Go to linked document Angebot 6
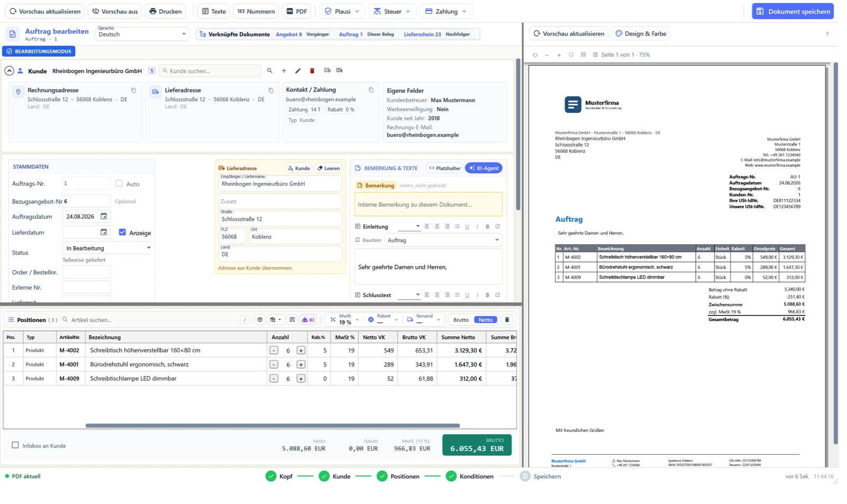This screenshot has width=847, height=504. 289,34
